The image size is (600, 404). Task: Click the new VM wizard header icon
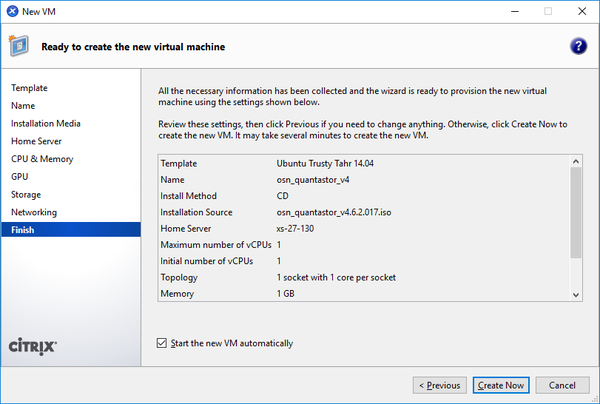tap(18, 46)
